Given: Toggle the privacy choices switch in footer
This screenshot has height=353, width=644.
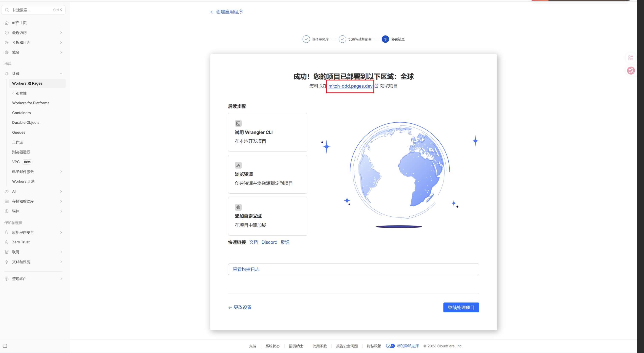Looking at the screenshot, I should (x=390, y=346).
